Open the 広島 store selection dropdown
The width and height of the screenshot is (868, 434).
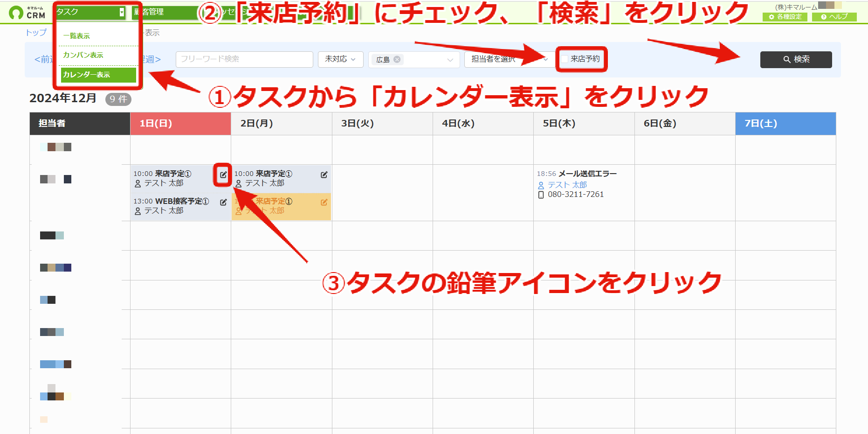pos(414,59)
